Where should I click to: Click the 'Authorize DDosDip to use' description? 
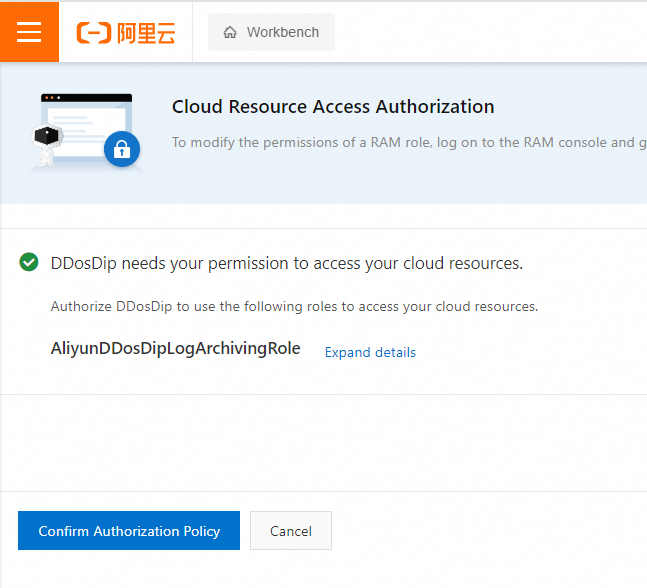294,307
